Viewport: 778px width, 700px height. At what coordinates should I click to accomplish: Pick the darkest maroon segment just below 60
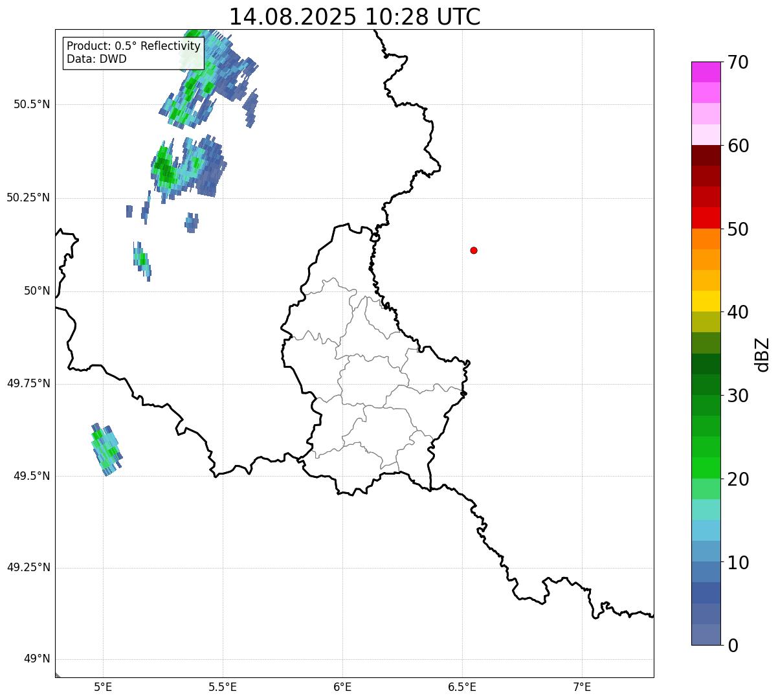tap(706, 155)
